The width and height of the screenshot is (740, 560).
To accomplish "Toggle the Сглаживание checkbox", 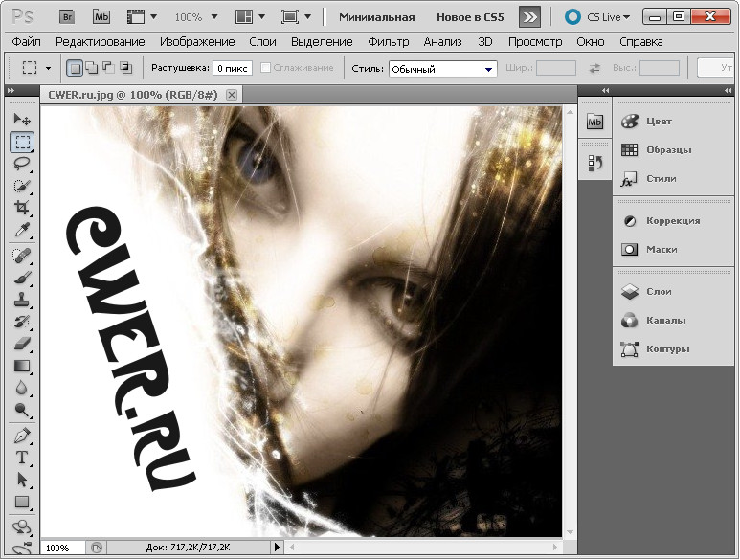I will coord(266,68).
